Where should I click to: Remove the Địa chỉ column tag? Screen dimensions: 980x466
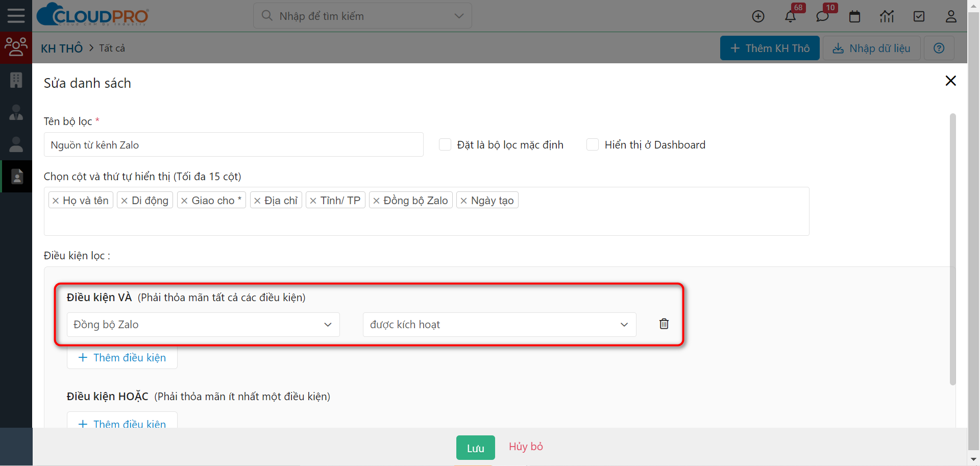tap(257, 201)
